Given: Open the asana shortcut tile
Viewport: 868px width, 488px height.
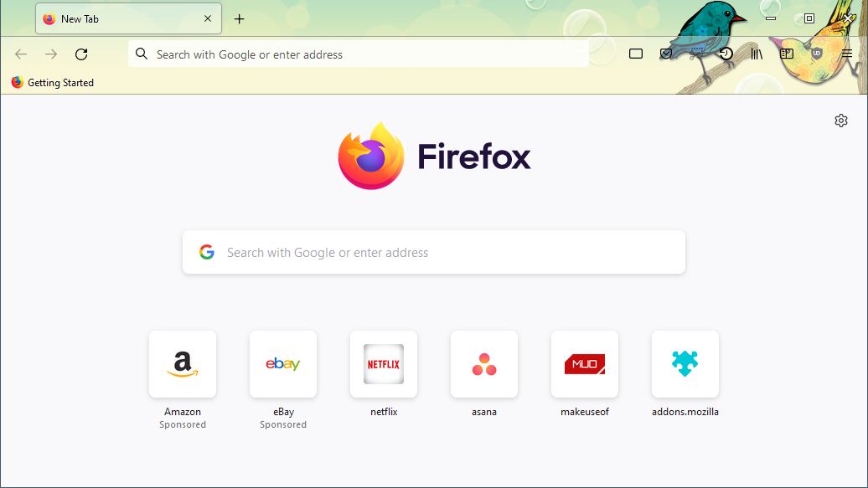Looking at the screenshot, I should coord(484,364).
